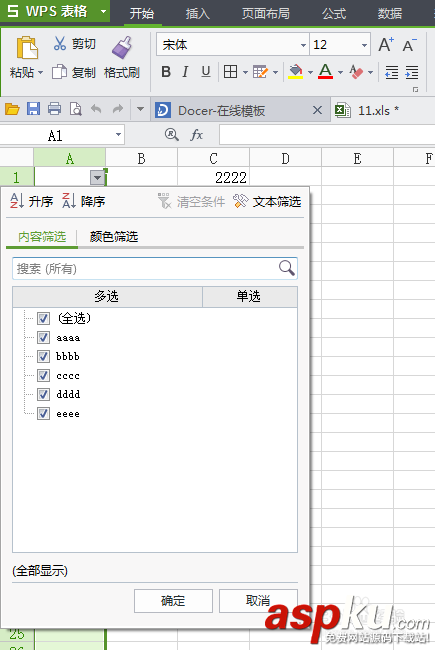Click the Paste clipboard icon
This screenshot has width=435, height=650.
tap(27, 48)
